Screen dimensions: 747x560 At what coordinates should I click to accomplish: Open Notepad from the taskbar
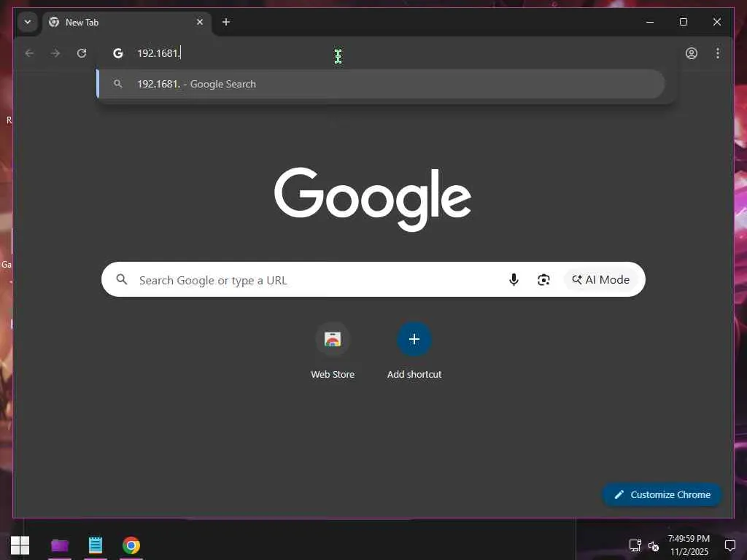point(96,545)
